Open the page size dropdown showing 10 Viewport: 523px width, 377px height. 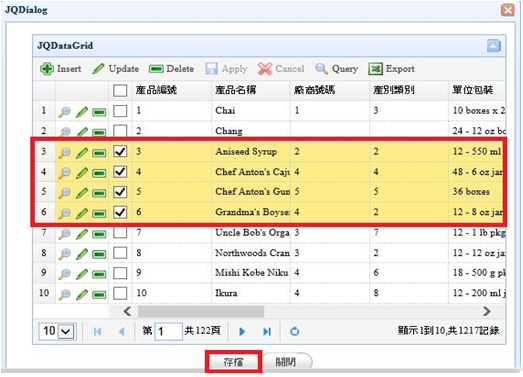click(x=57, y=331)
